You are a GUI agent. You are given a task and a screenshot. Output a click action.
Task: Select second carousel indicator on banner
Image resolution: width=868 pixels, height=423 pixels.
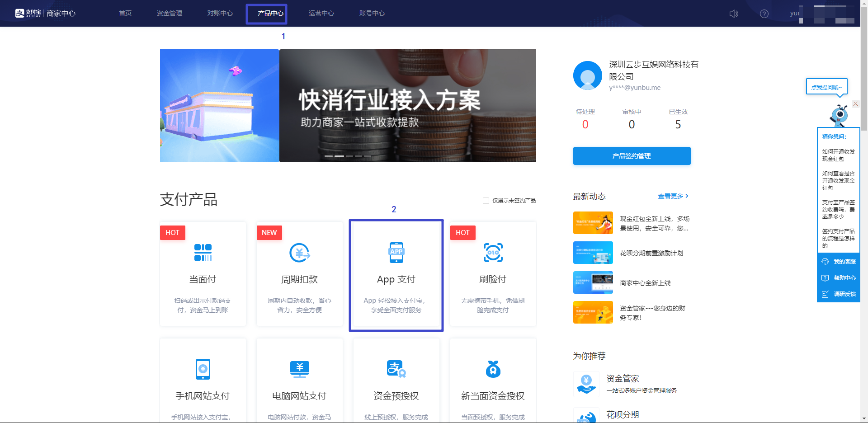(339, 156)
